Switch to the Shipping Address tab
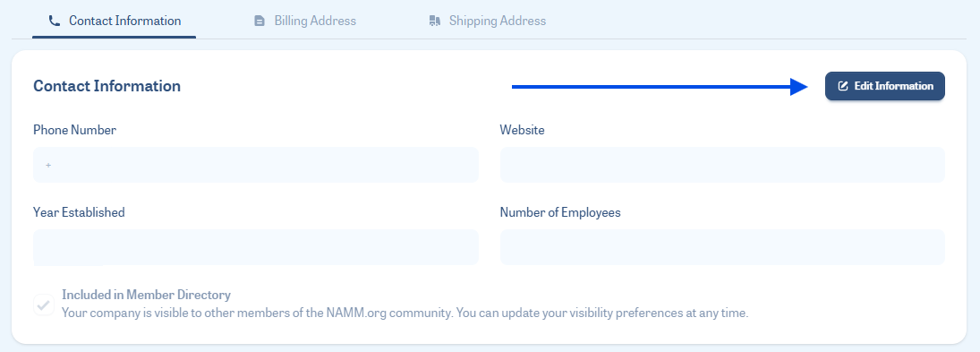 (488, 21)
